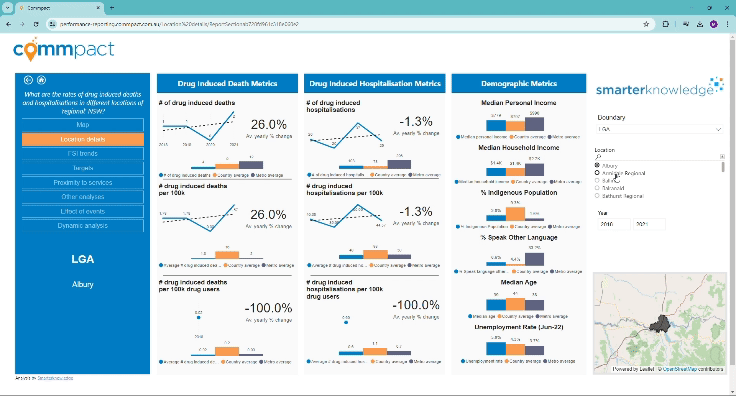Open the Chrome three-dot menu
This screenshot has height=396, width=736.
tap(727, 24)
